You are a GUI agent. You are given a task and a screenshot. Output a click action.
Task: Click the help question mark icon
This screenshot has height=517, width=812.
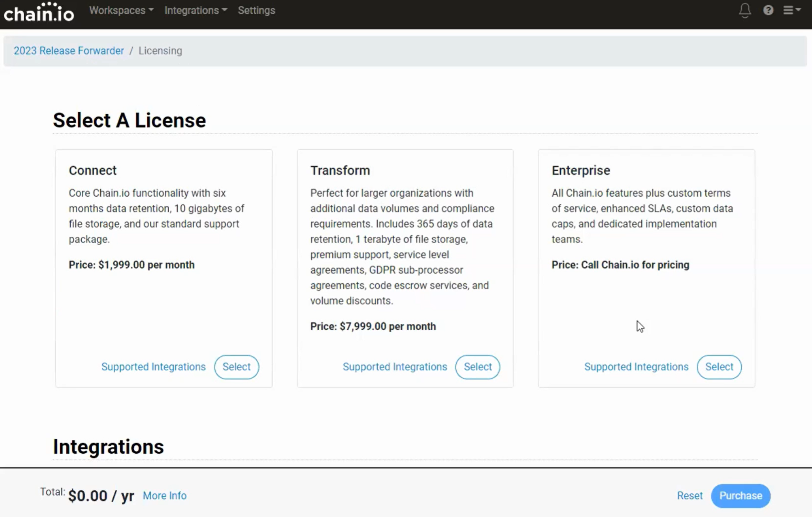[x=768, y=10]
